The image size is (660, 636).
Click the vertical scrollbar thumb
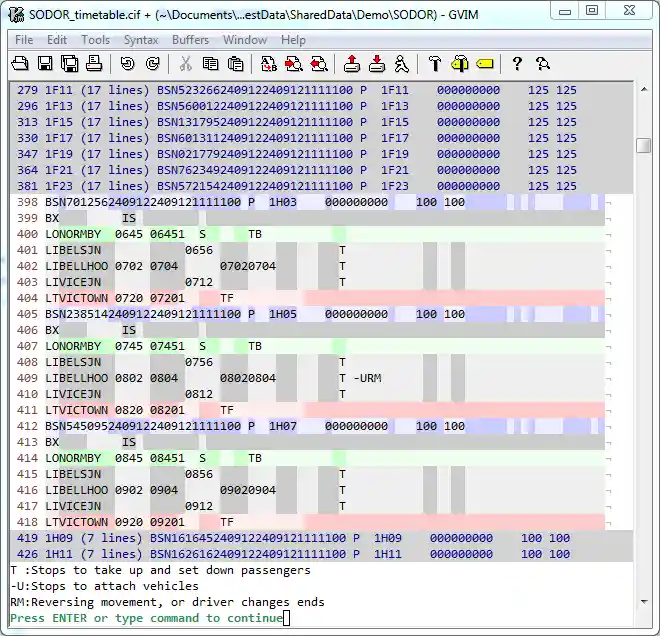click(644, 145)
